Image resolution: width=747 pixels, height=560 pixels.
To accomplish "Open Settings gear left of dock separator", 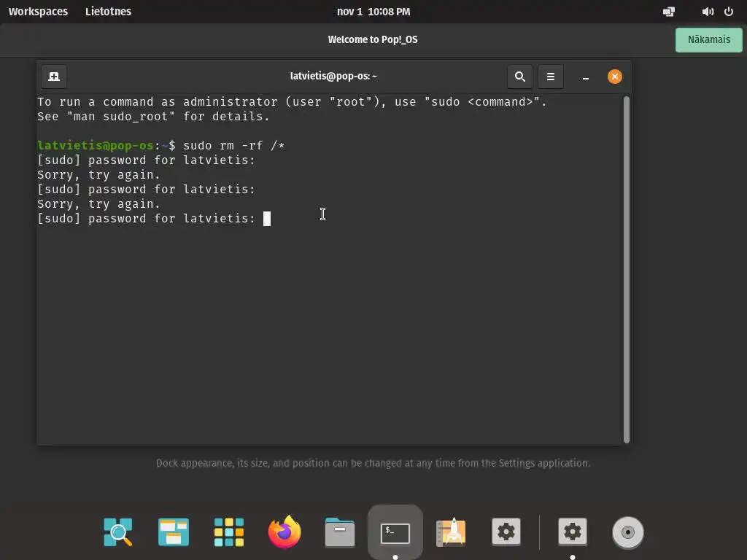I will (506, 532).
